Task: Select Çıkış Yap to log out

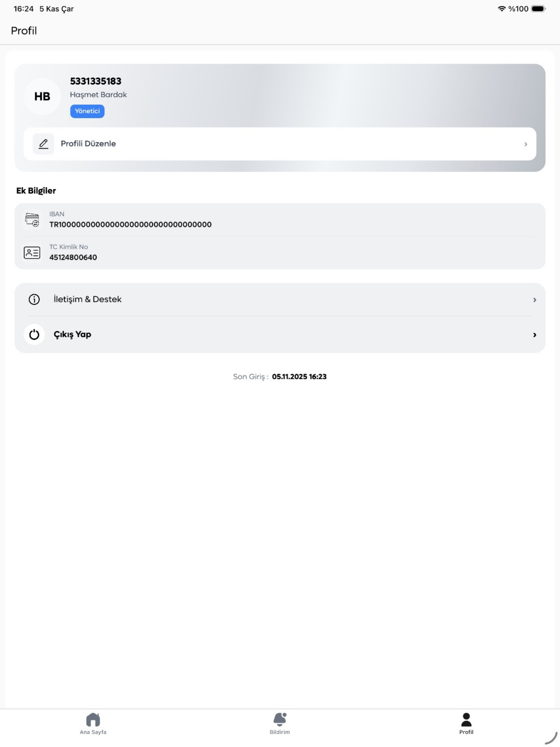Action: (280, 335)
